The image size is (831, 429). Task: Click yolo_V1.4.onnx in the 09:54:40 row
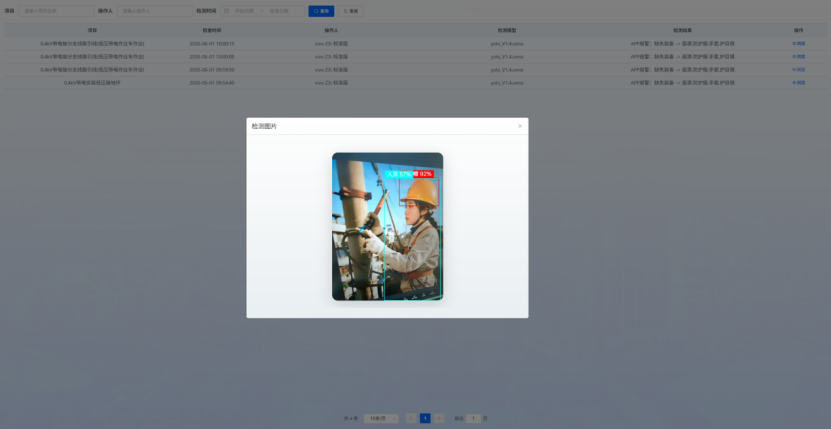[507, 83]
